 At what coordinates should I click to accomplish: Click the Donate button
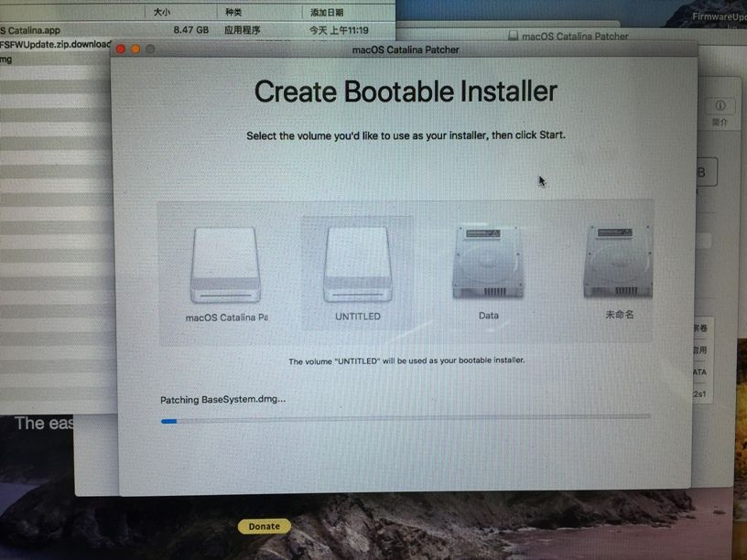264,526
